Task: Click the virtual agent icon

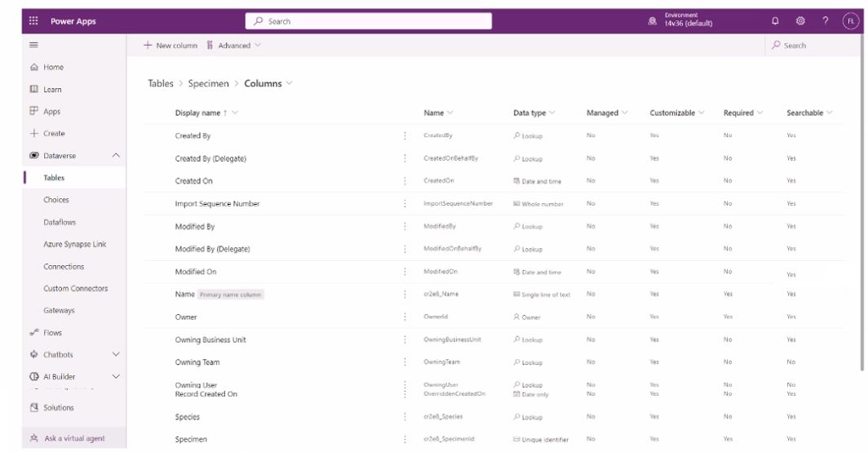Action: point(33,438)
